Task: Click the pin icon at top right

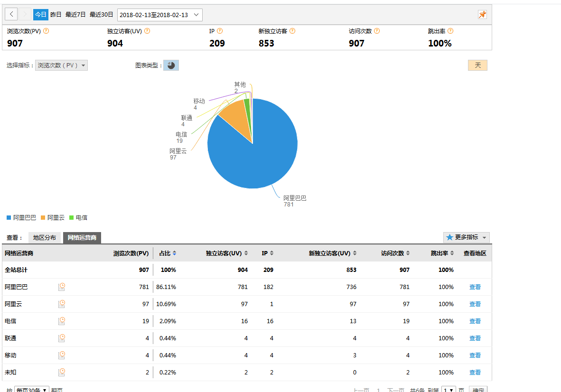Action: [x=482, y=15]
